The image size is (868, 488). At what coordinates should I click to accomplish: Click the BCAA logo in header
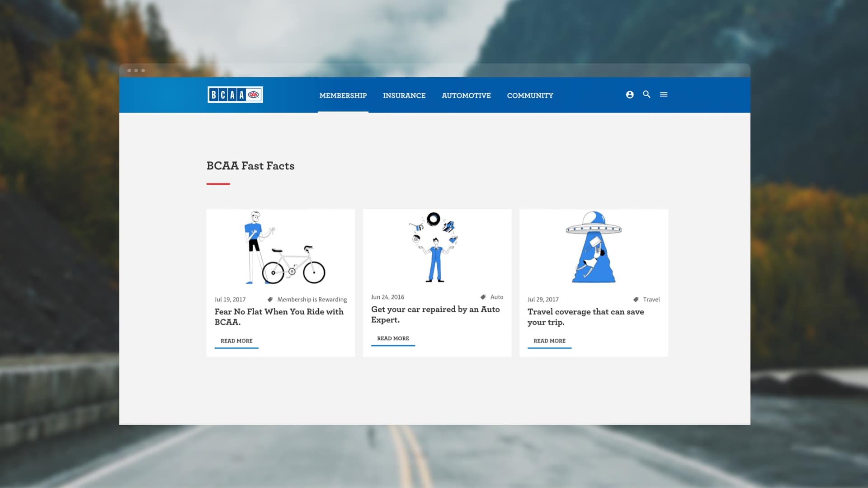coord(235,95)
